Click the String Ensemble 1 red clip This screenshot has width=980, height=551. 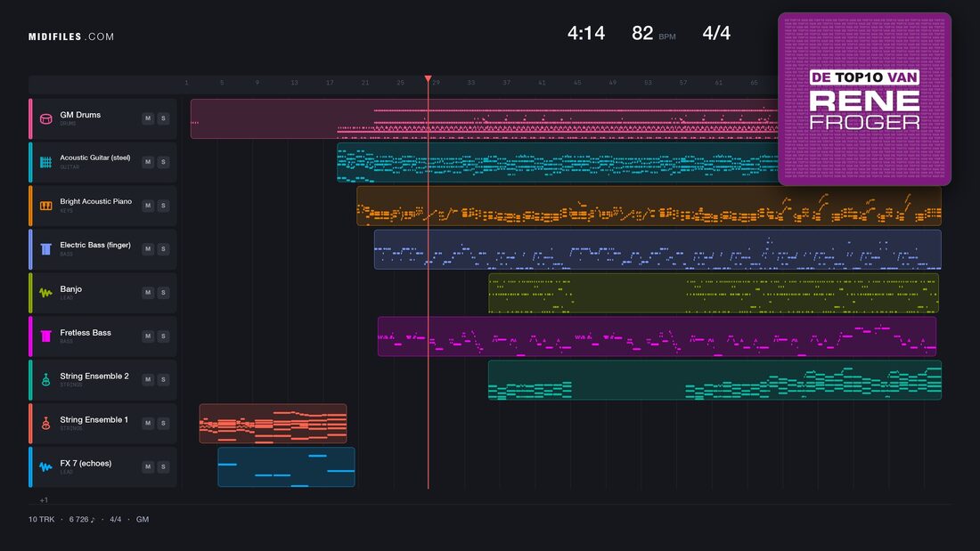tap(274, 424)
